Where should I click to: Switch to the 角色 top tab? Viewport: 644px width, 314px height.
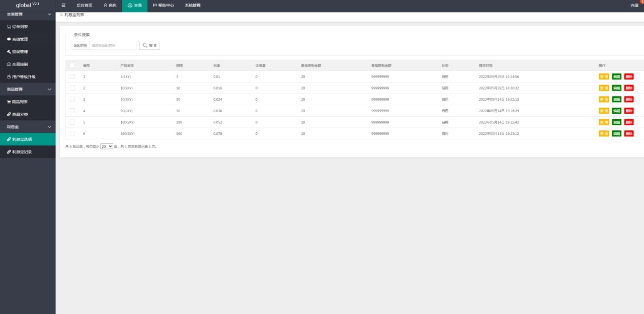(x=110, y=6)
